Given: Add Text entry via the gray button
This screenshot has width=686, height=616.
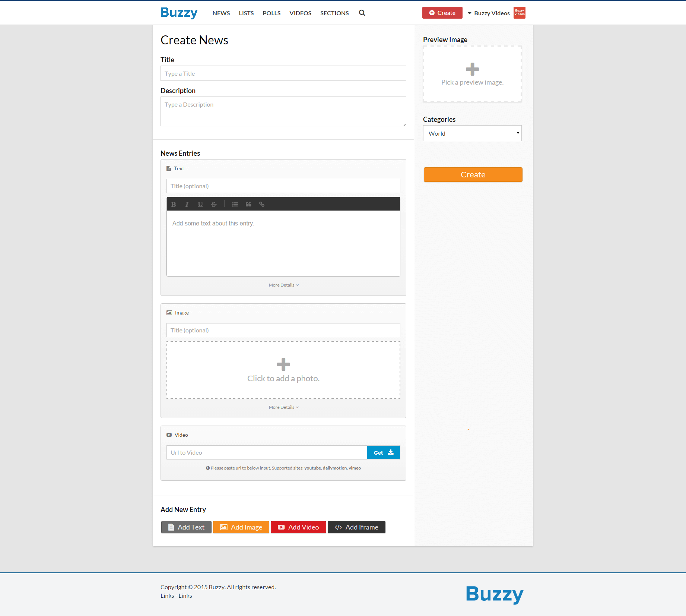Looking at the screenshot, I should (186, 527).
